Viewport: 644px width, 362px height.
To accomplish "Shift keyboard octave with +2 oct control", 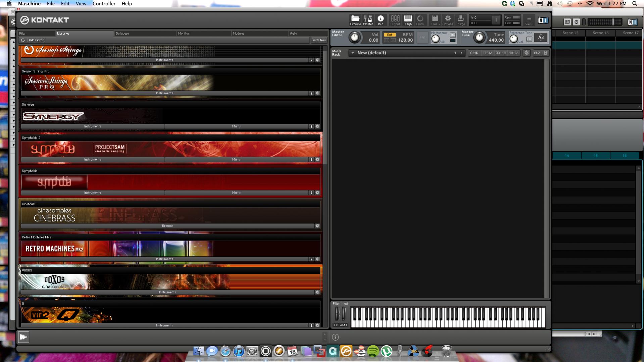I will 340,325.
